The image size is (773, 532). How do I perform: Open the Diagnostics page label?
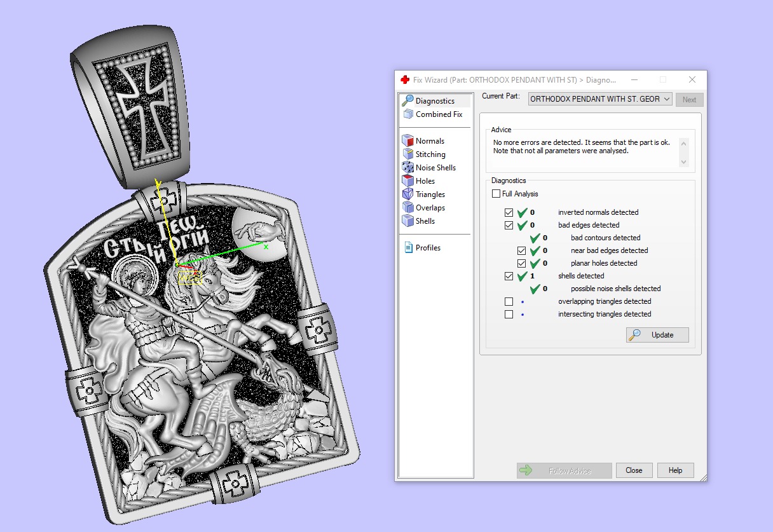(x=435, y=101)
